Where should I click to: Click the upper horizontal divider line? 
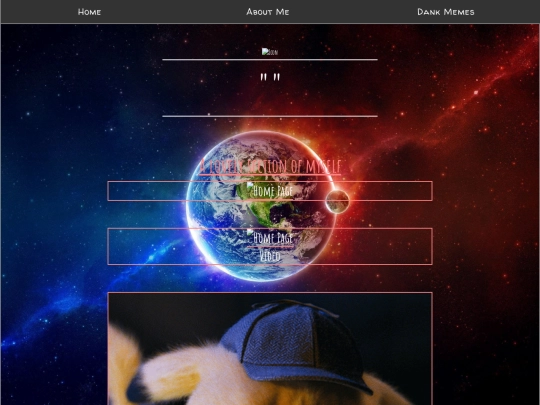[x=270, y=60]
